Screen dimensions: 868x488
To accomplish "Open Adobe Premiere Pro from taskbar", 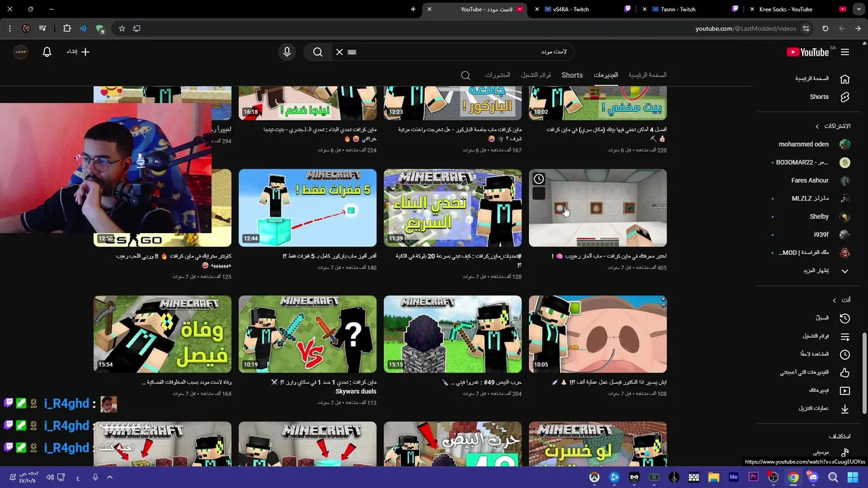I will 753,477.
